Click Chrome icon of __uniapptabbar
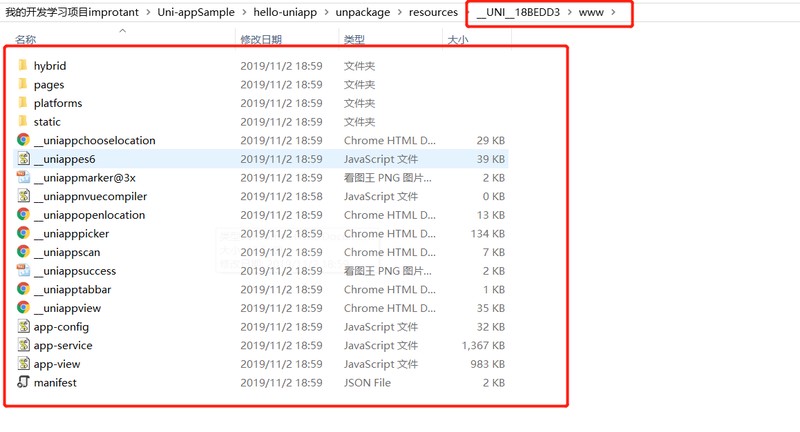This screenshot has height=432, width=800. 23,289
